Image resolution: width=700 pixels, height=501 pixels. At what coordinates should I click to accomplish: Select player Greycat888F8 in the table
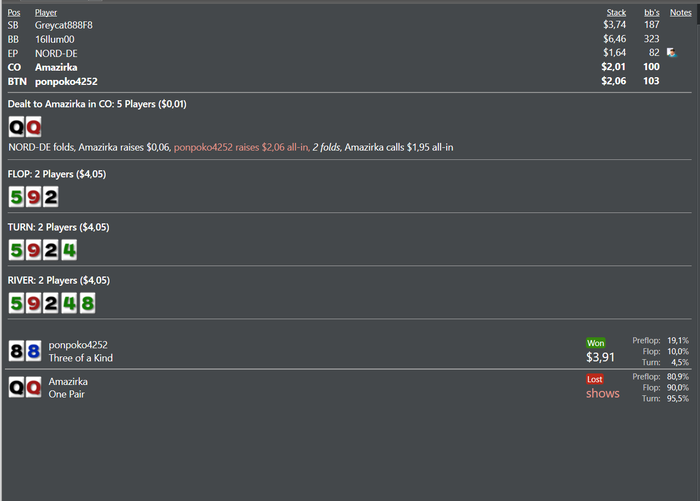coord(64,24)
